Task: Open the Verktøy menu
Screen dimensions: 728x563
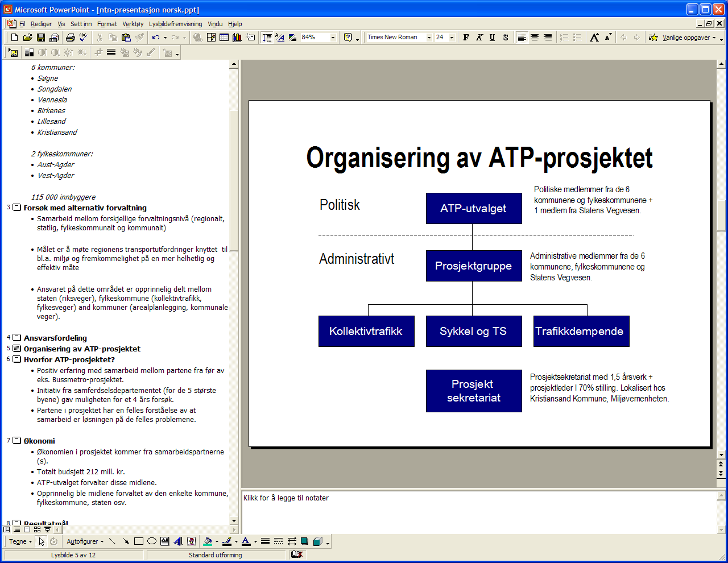Action: click(x=133, y=24)
